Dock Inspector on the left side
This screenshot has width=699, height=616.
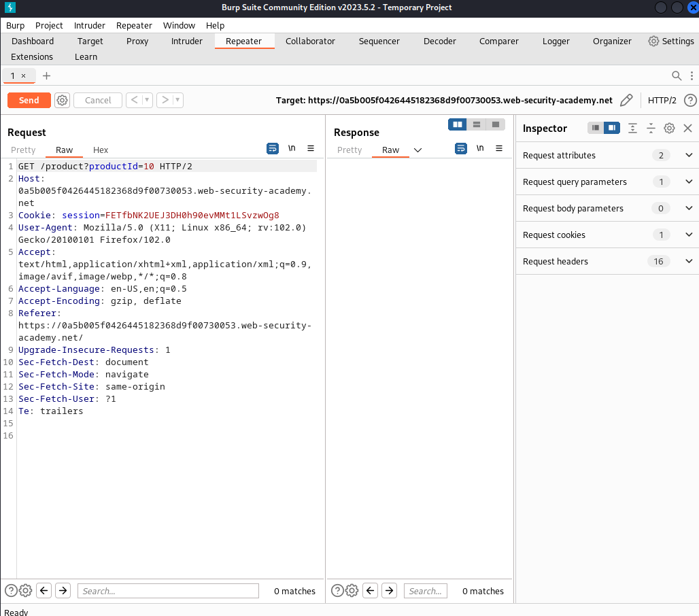tap(596, 128)
